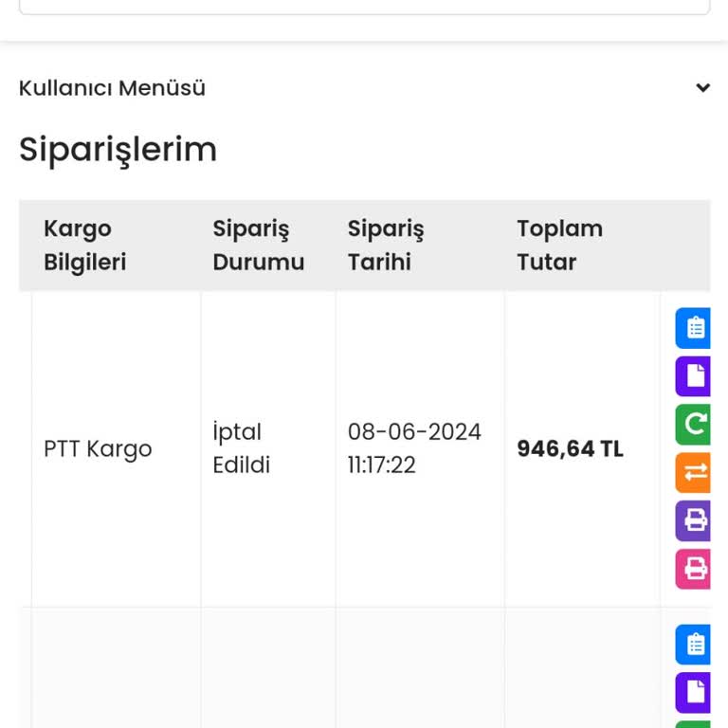Click blue clipboard icon for PTT Kargo order
728x728 pixels.
[694, 328]
